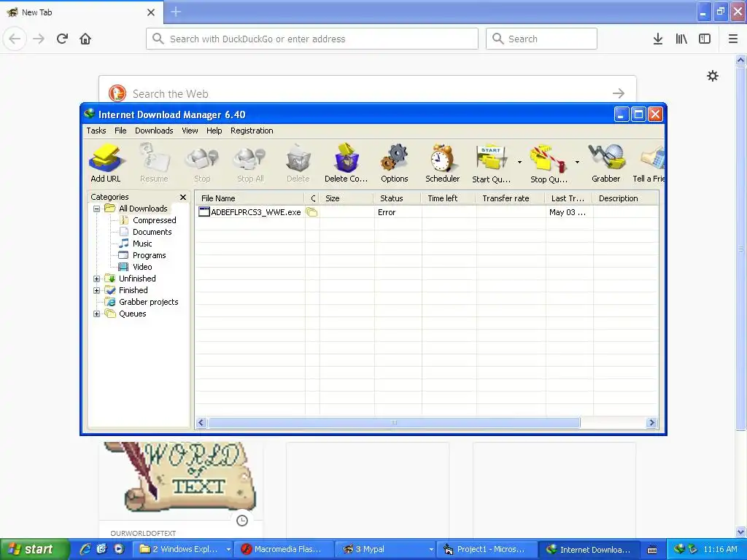747x560 pixels.
Task: Click the Delete Completed toolbar icon
Action: 347,163
